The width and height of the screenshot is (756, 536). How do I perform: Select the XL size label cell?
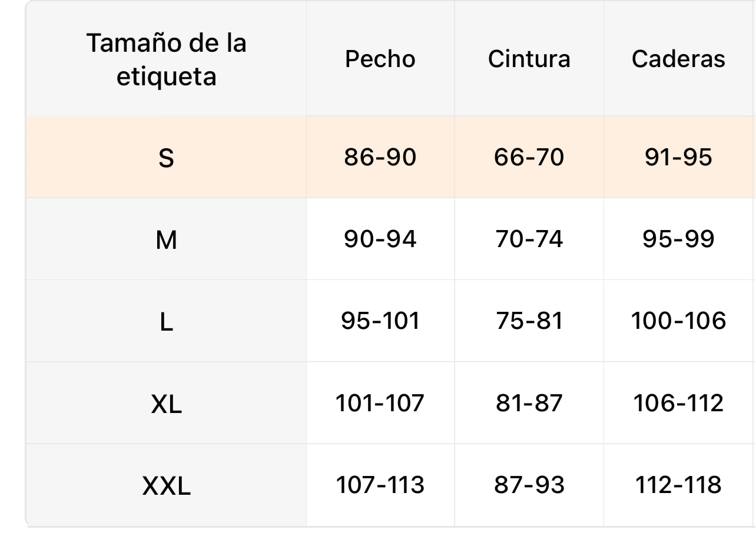(x=166, y=404)
